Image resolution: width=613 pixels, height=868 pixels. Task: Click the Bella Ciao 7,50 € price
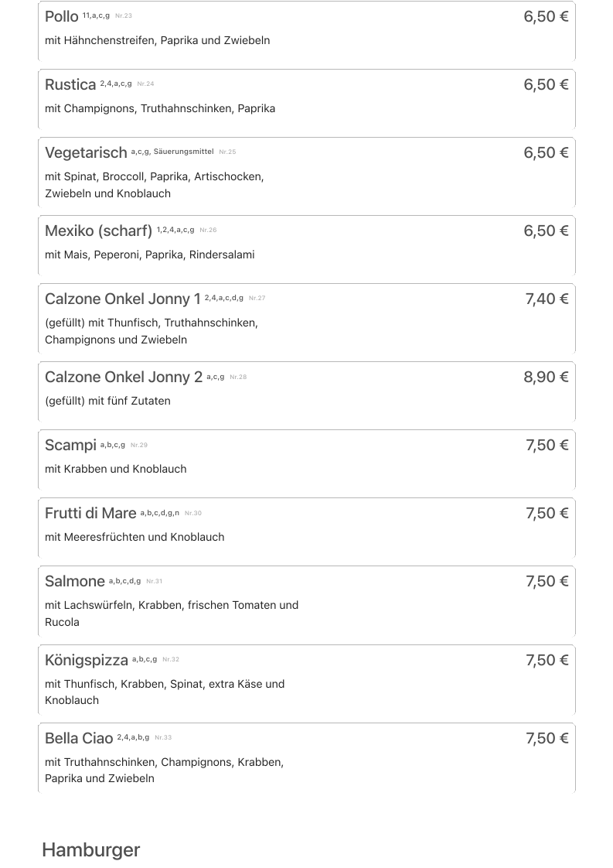(x=547, y=739)
